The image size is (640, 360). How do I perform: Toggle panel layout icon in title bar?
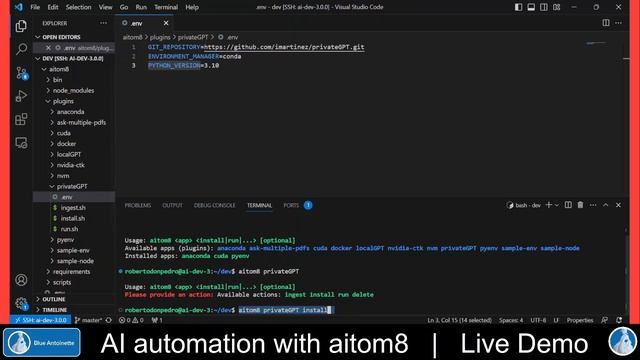pos(531,7)
